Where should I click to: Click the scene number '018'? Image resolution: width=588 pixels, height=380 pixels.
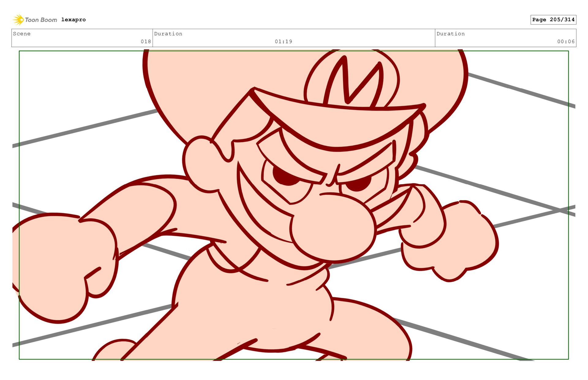146,41
